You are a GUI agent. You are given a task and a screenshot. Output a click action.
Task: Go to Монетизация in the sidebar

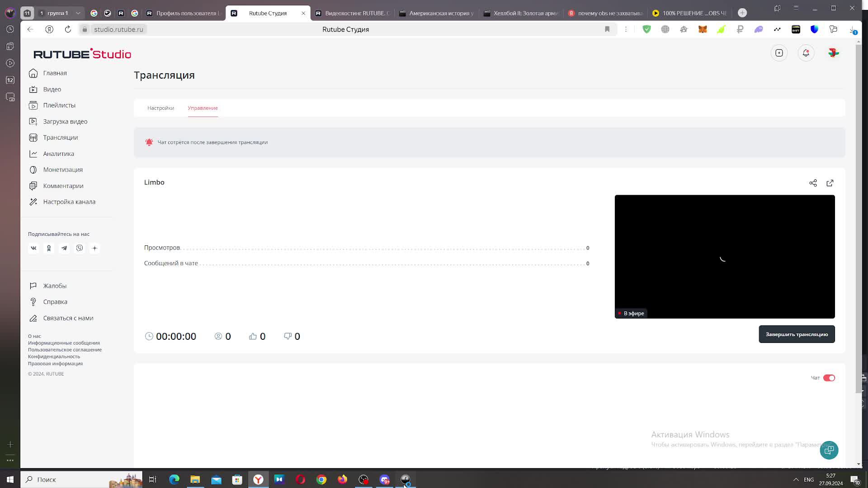(x=63, y=169)
